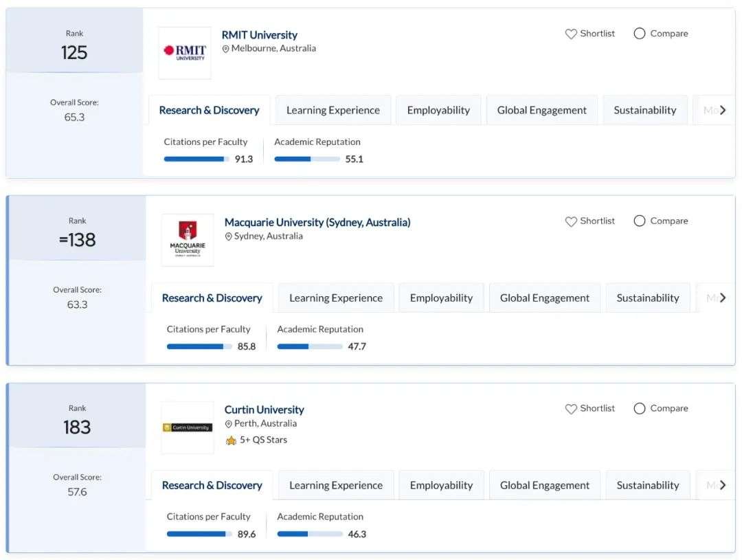The width and height of the screenshot is (742, 560).
Task: Open Macquarie's Employability tab
Action: pyautogui.click(x=442, y=298)
